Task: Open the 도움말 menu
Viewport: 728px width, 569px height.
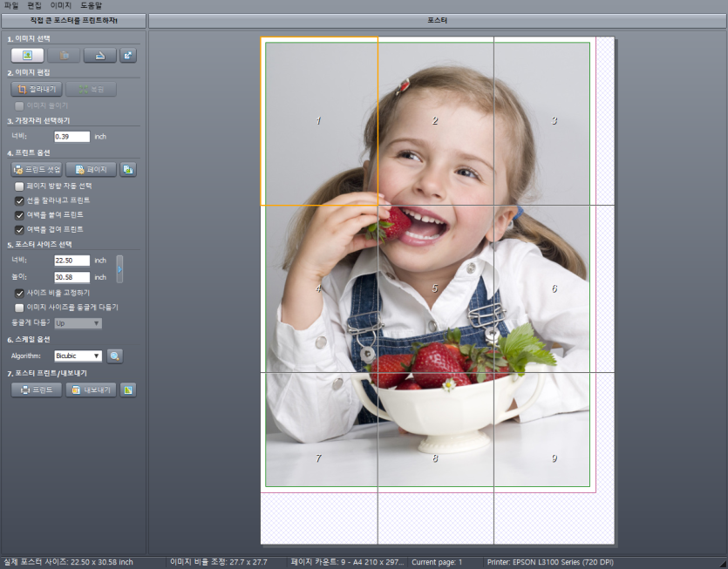Action: coord(92,5)
